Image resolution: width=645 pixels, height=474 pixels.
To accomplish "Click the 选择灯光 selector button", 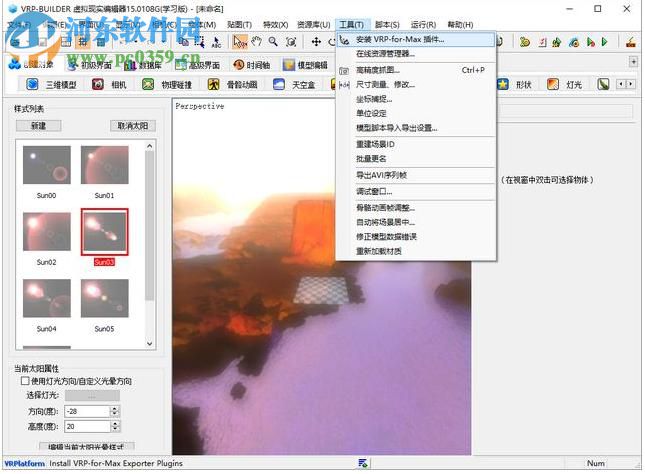I will point(92,396).
